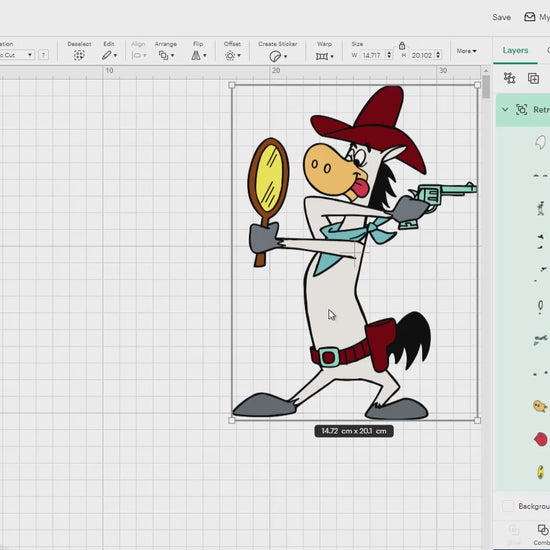Click the top-left selection handle
This screenshot has width=550, height=550.
point(232,85)
